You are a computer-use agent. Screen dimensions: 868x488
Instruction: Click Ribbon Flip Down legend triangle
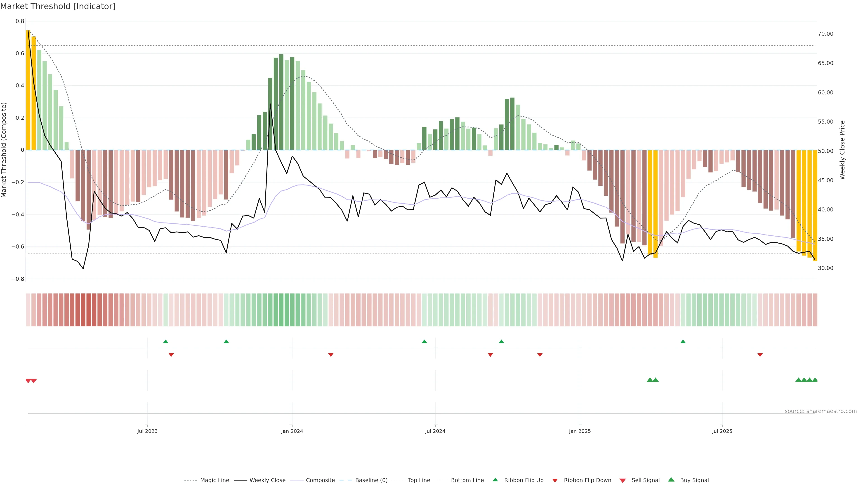[555, 481]
